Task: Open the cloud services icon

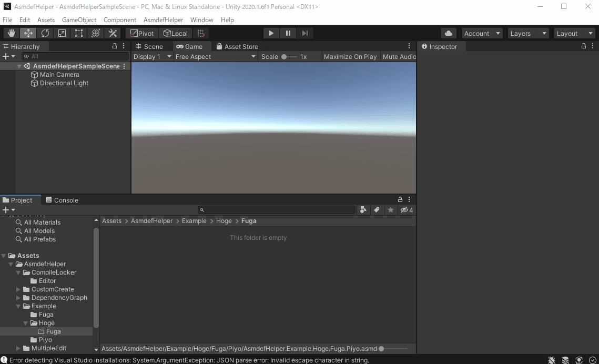Action: (x=448, y=33)
